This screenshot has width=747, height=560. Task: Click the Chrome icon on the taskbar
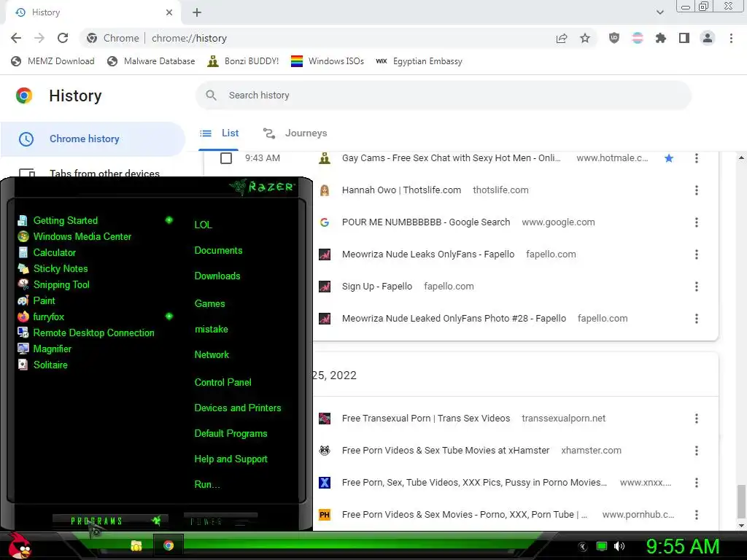pyautogui.click(x=169, y=545)
